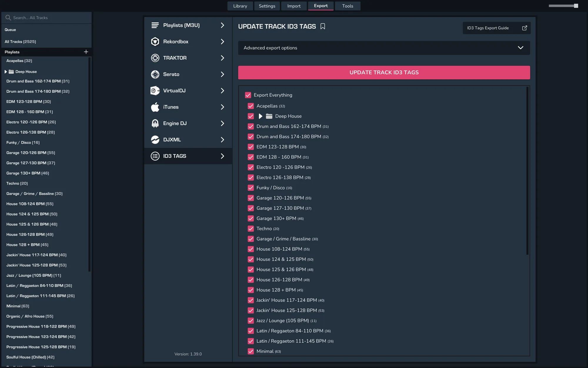Uncheck the Export Everything checkbox

(248, 95)
